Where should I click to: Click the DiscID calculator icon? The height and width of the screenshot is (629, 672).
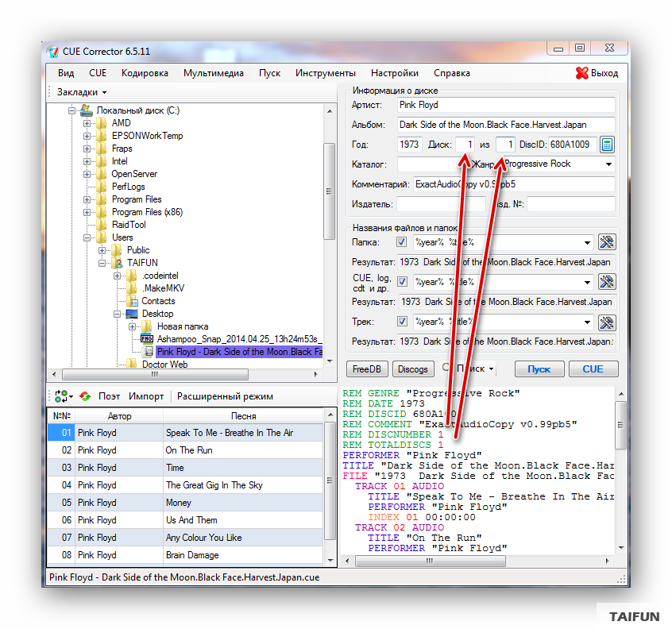[607, 145]
